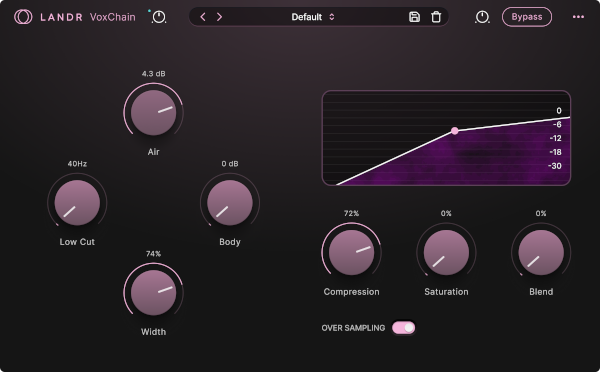Screen dimensions: 600x372
Task: Save the current preset with the disk icon
Action: (x=414, y=17)
